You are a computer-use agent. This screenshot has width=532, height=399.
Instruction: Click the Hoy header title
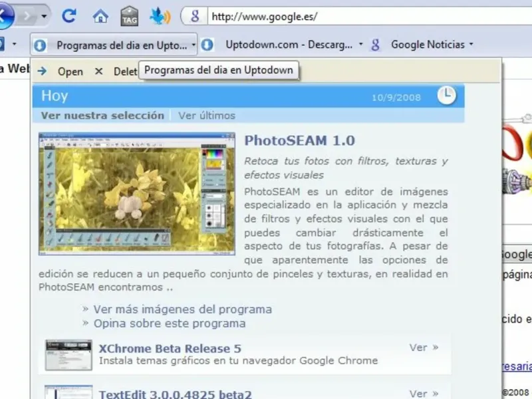pyautogui.click(x=55, y=96)
